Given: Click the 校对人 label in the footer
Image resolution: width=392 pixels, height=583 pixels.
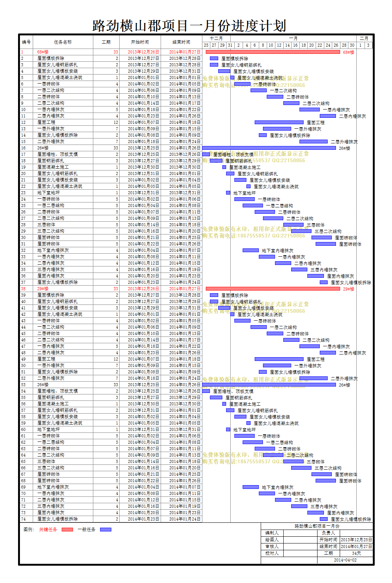Looking at the screenshot, I should (272, 553).
